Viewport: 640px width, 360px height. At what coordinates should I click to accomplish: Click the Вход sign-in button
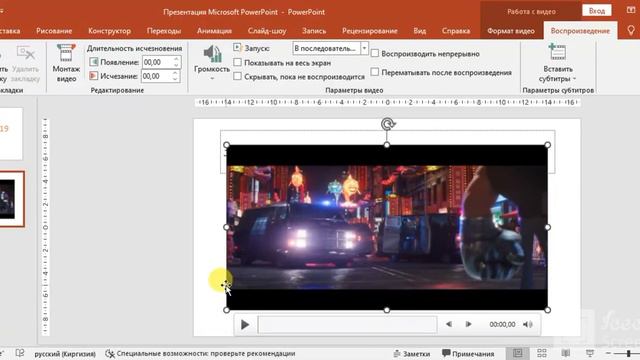[597, 11]
